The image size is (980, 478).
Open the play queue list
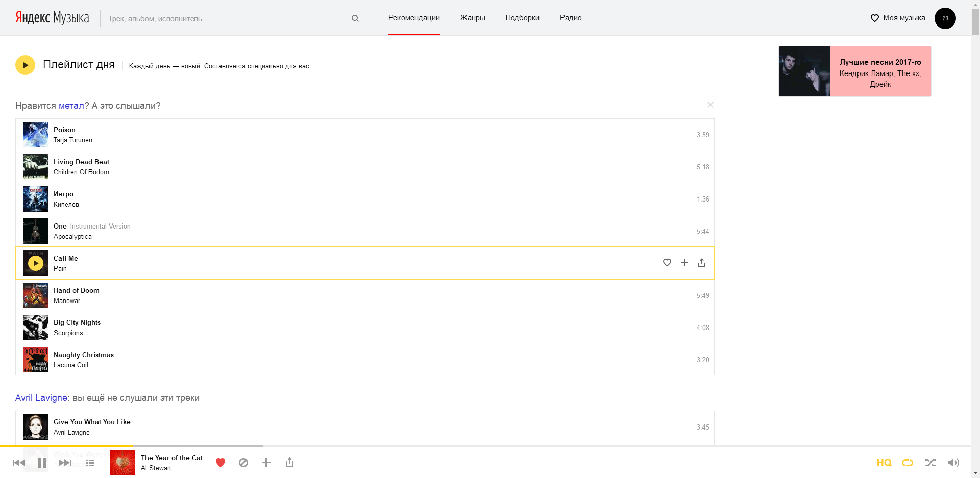pyautogui.click(x=90, y=463)
